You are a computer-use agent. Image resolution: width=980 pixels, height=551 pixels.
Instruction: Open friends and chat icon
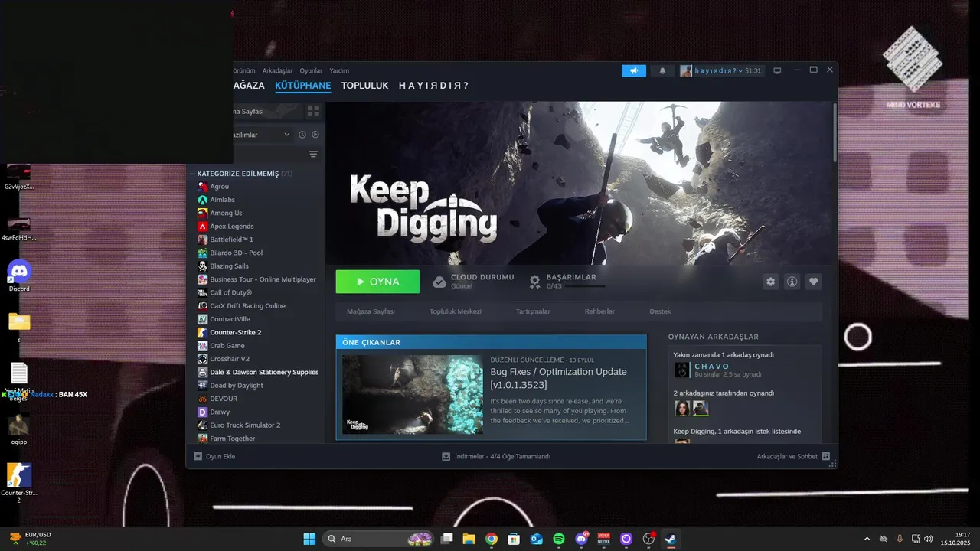pos(826,456)
